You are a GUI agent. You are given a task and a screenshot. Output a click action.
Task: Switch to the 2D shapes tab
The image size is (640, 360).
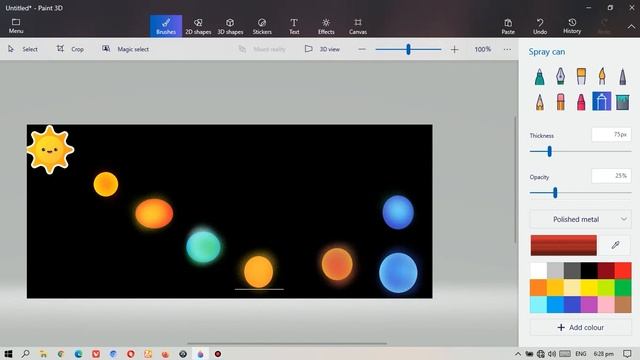tap(198, 26)
